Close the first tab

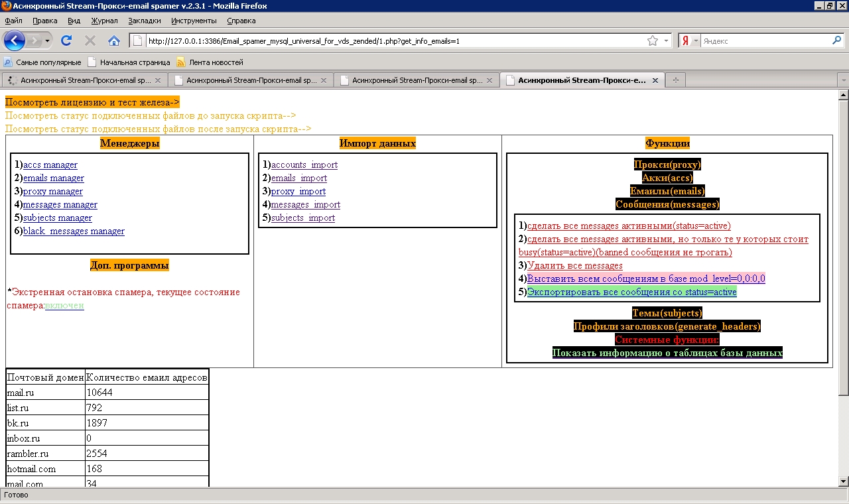158,80
